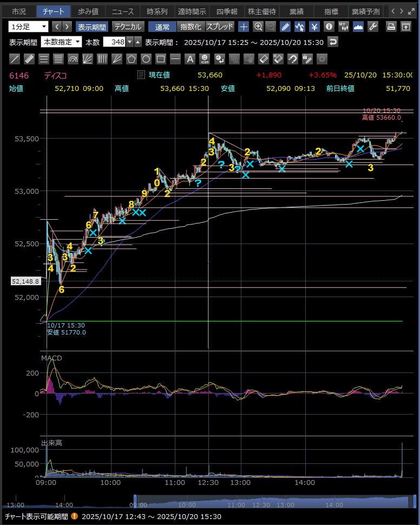The image size is (420, 525).
Task: Open the 1分足 timeframe dropdown
Action: (28, 27)
